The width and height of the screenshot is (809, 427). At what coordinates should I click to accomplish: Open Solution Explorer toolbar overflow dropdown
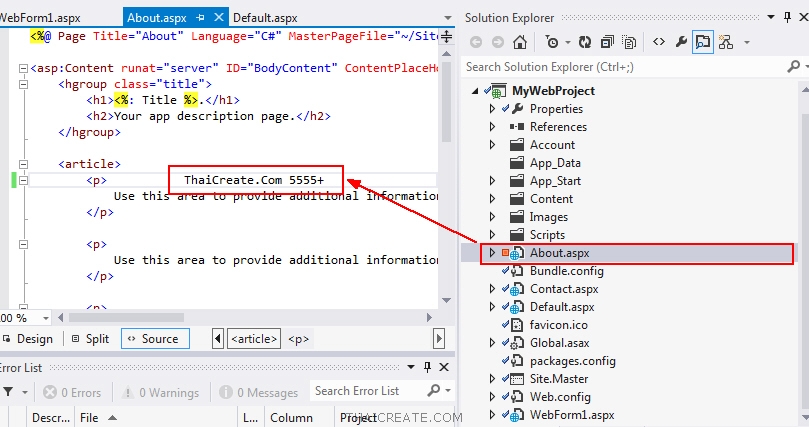(x=747, y=42)
